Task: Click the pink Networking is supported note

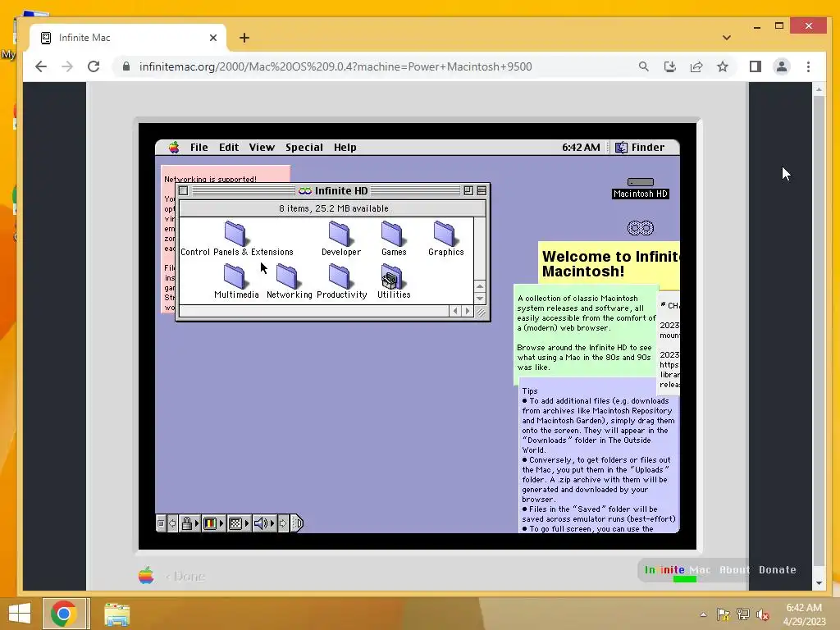Action: click(x=226, y=175)
